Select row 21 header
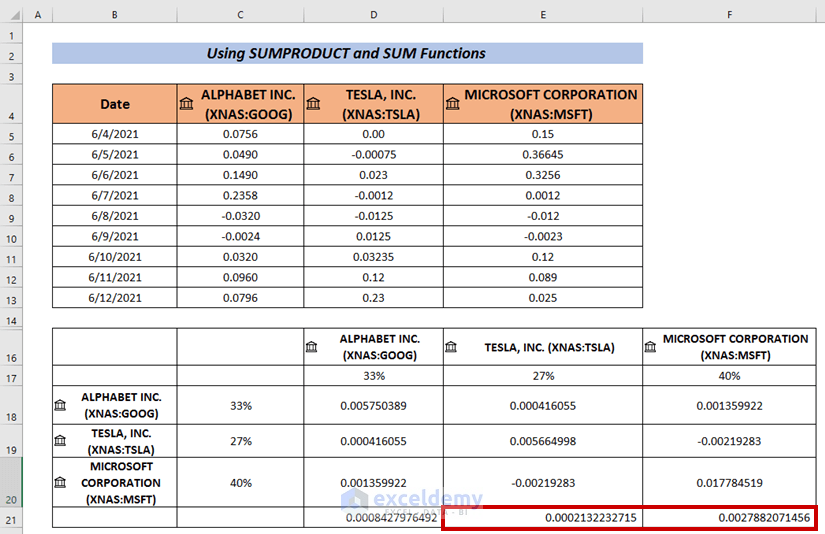Screen dimensions: 825x534 pyautogui.click(x=11, y=518)
